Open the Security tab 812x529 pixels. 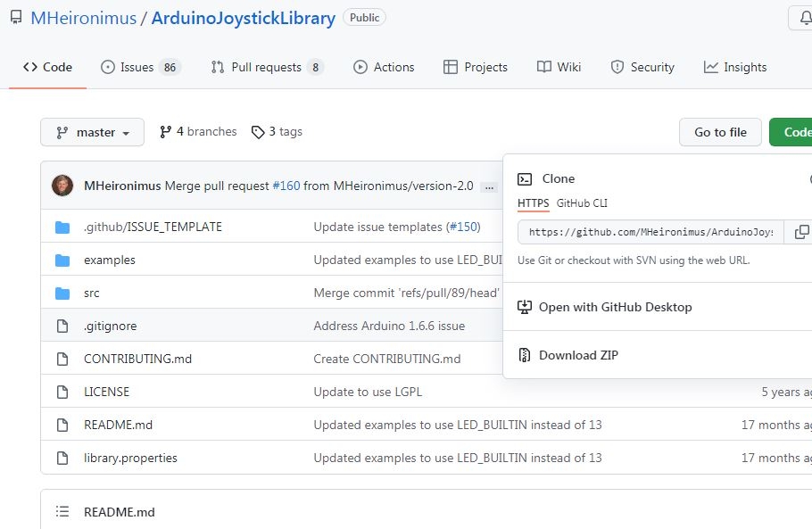pyautogui.click(x=642, y=67)
